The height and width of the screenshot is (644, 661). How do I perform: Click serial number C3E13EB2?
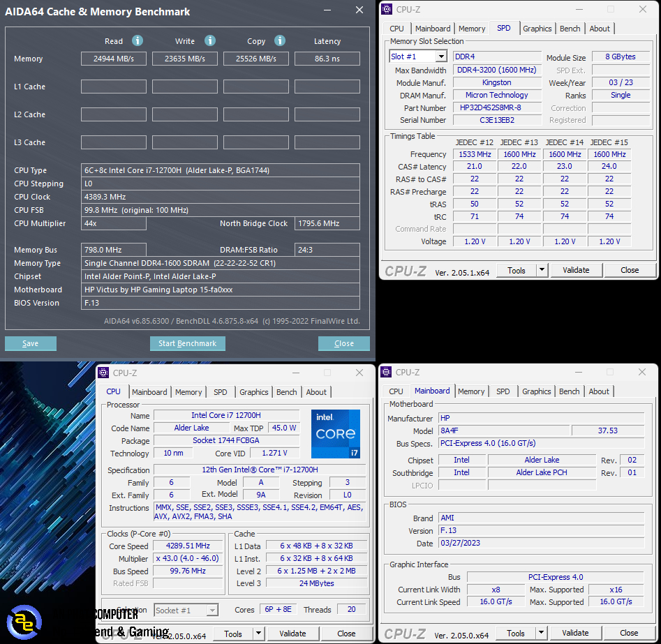click(497, 120)
